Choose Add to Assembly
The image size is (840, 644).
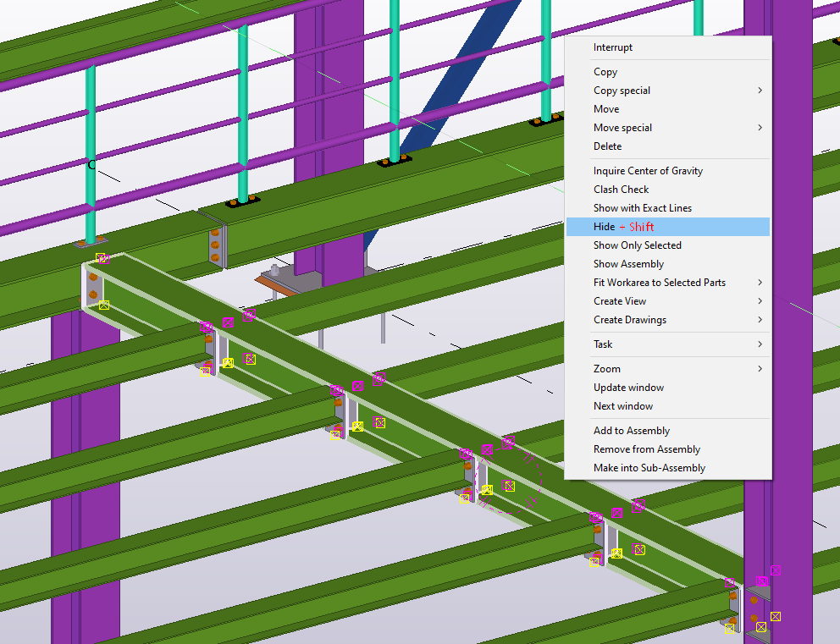point(668,431)
